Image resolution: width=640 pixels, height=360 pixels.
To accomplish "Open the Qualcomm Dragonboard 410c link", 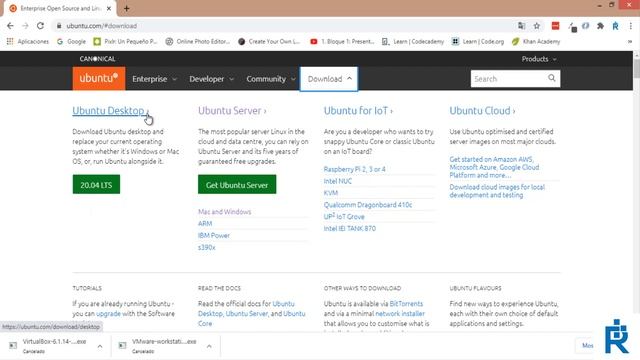I will pos(368,204).
